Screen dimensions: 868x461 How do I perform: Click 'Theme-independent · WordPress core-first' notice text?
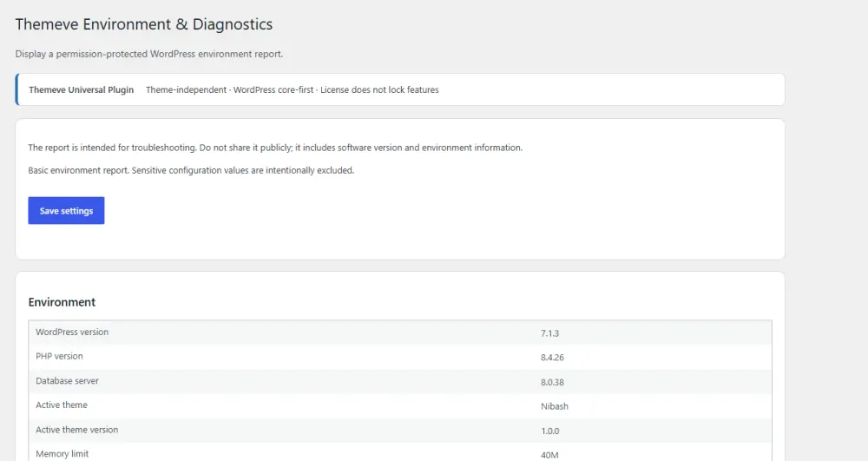point(230,89)
